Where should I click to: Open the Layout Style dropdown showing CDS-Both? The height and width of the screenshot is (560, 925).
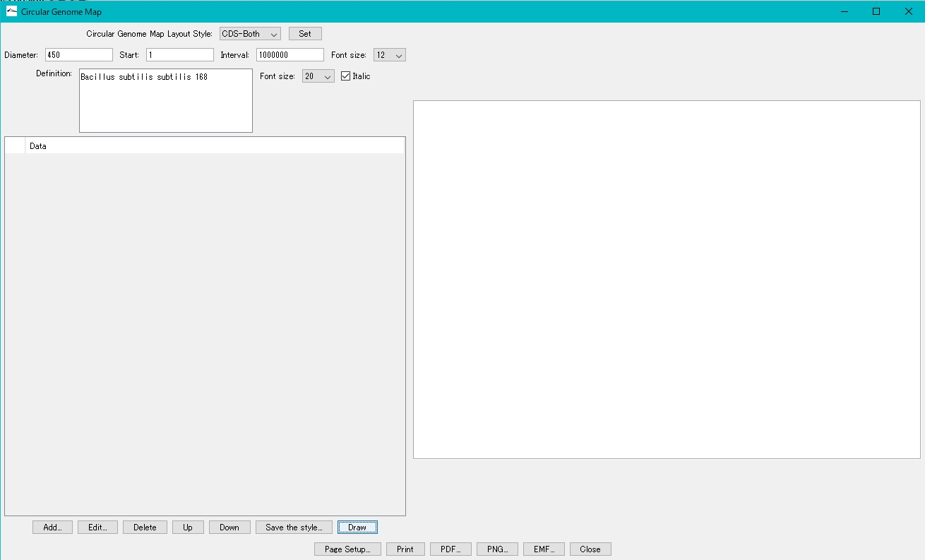[250, 34]
